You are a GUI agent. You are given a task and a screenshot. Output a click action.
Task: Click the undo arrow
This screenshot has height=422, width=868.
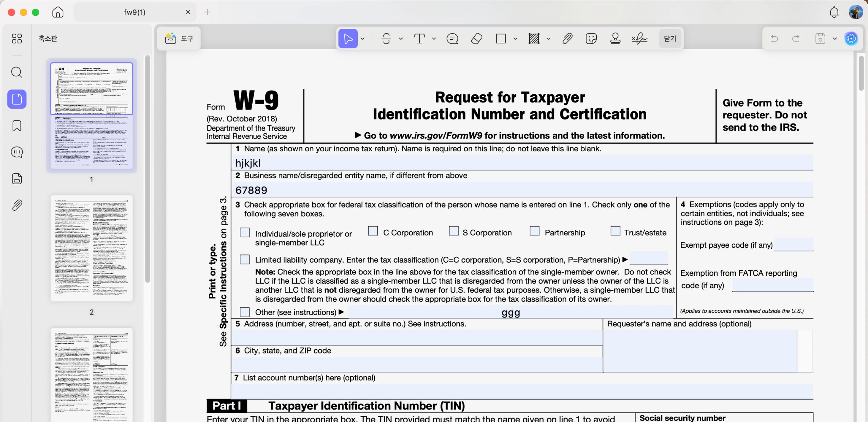(774, 38)
